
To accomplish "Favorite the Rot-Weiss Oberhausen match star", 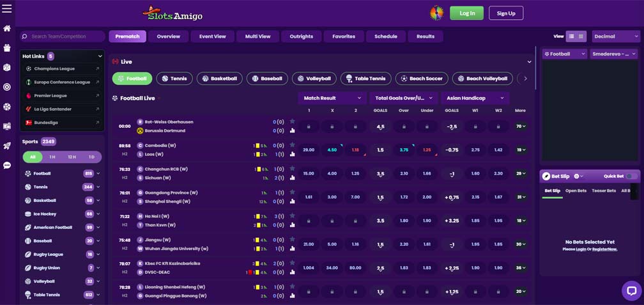I will (293, 121).
